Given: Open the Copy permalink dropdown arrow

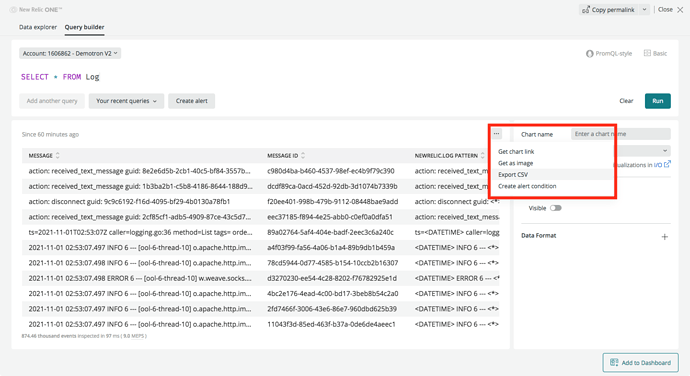Looking at the screenshot, I should click(644, 9).
